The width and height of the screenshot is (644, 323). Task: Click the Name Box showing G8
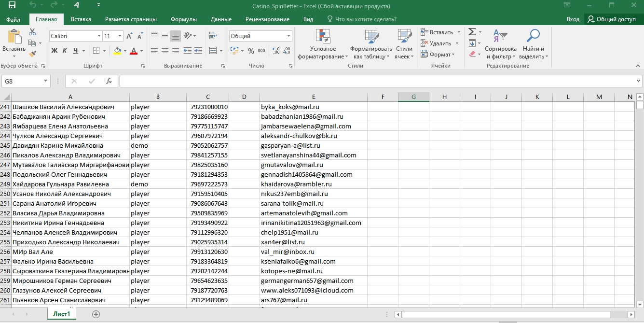point(22,81)
